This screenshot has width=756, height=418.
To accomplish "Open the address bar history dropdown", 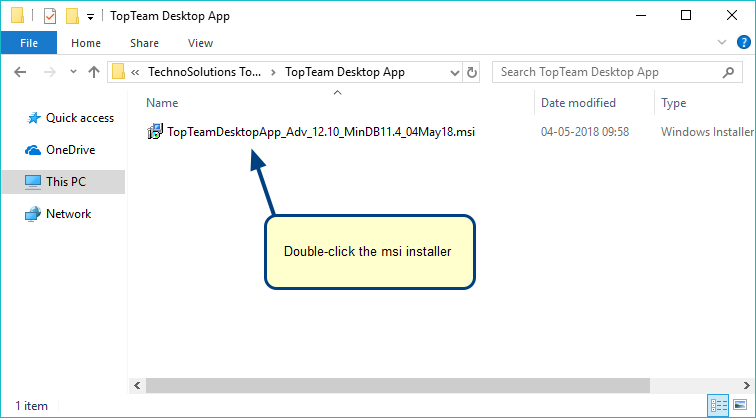I will [454, 73].
